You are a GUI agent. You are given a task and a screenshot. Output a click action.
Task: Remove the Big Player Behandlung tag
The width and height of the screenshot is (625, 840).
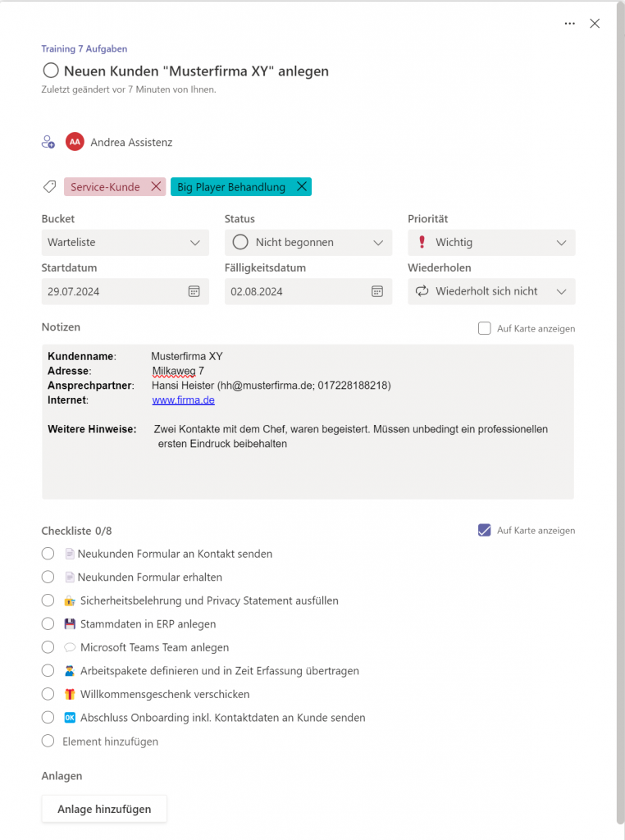(302, 186)
